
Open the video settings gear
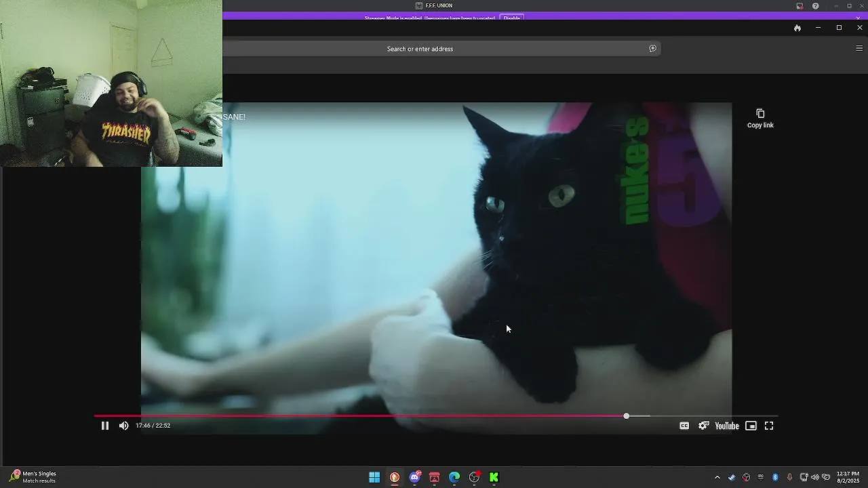click(x=704, y=426)
